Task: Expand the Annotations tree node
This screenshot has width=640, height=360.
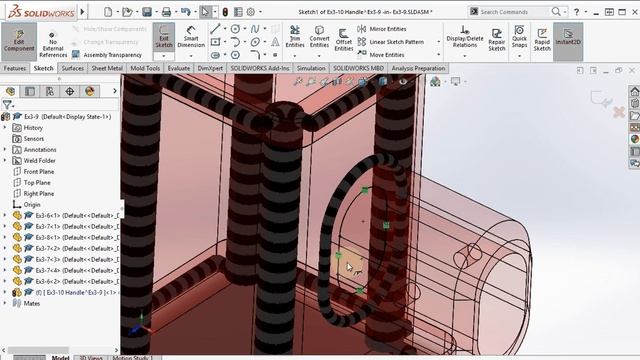Action: pyautogui.click(x=5, y=150)
